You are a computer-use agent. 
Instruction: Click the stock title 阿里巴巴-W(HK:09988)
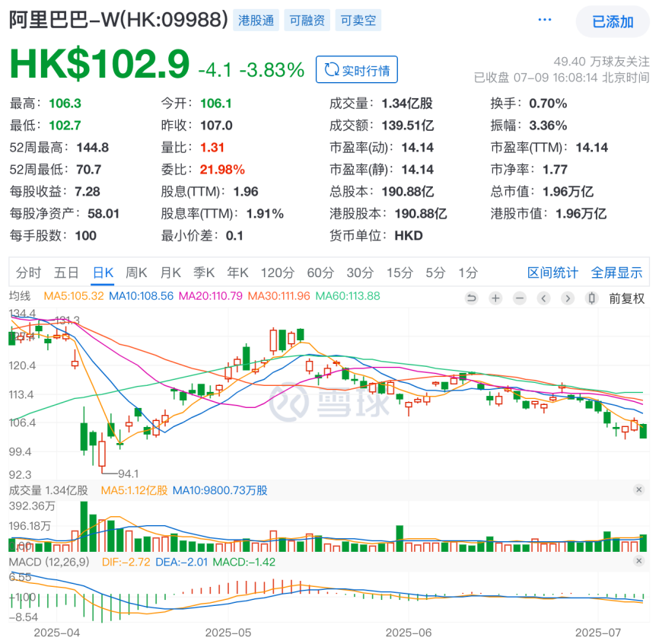119,20
